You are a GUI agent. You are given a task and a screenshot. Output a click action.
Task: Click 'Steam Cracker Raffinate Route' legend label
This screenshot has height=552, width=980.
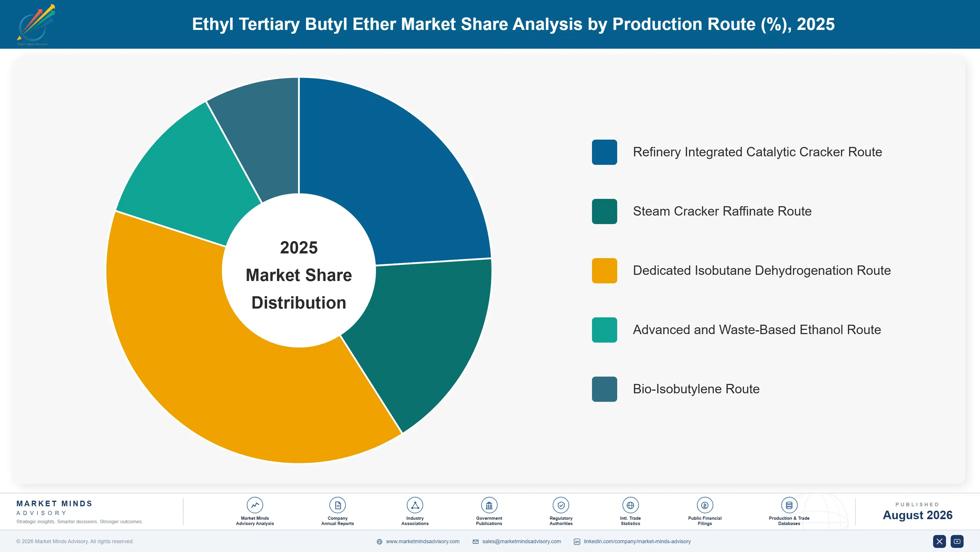[722, 211]
